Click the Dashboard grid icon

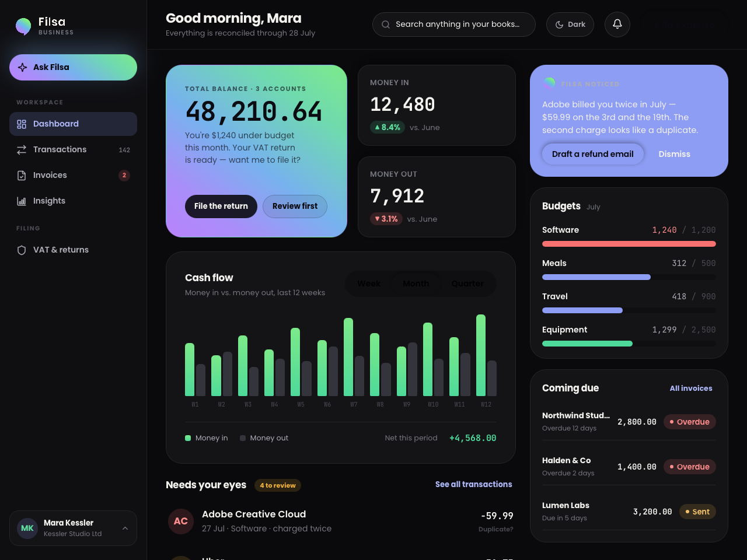coord(22,124)
